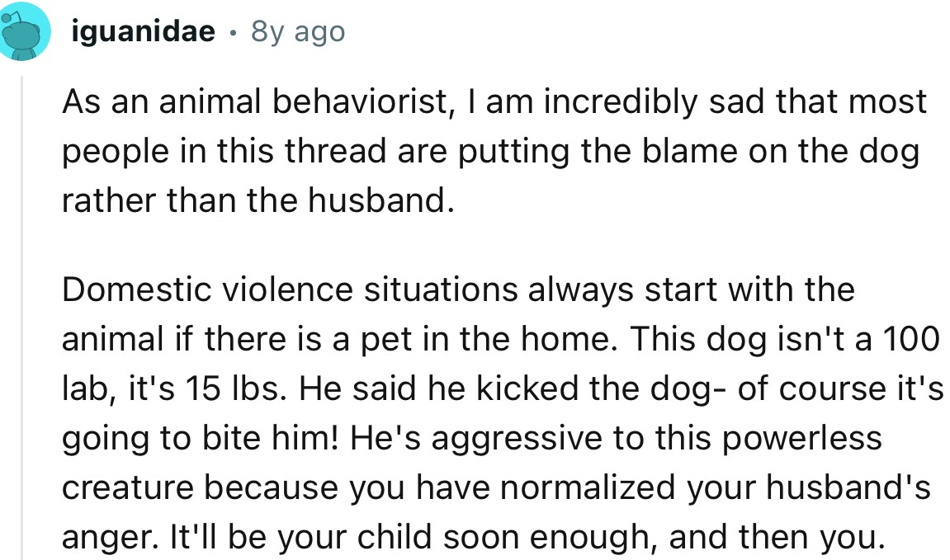The height and width of the screenshot is (560, 950).
Task: Click the circular avatar above the comment thread
Action: click(25, 31)
